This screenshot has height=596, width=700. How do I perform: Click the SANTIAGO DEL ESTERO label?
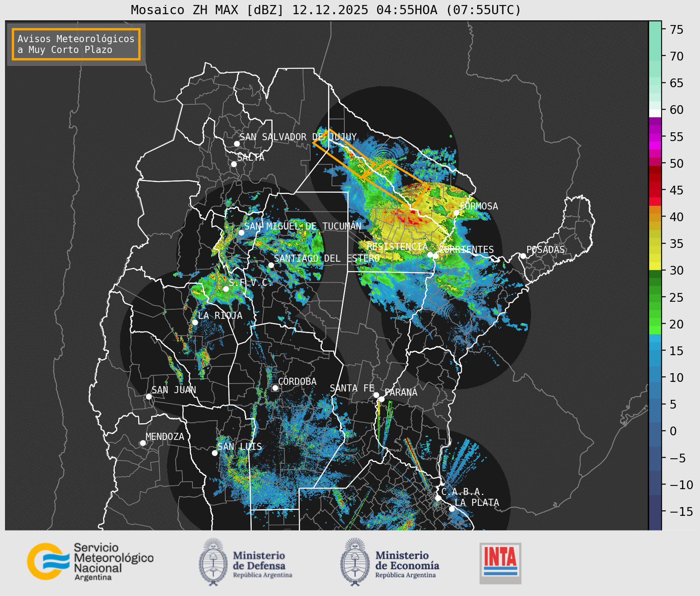click(327, 258)
